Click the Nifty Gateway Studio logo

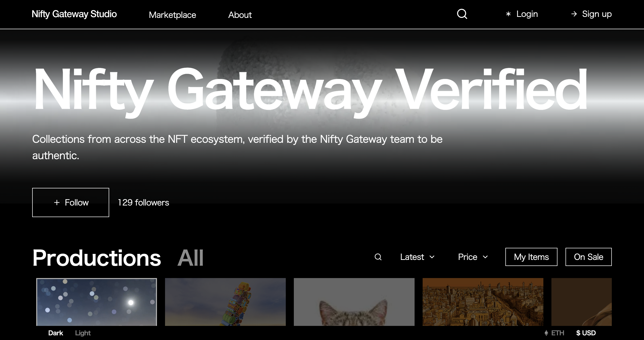(x=74, y=14)
